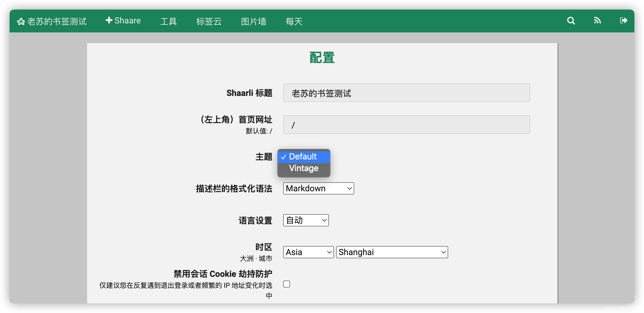The height and width of the screenshot is (313, 644).
Task: Click the （左上角）首页网址 label
Action: coord(236,120)
